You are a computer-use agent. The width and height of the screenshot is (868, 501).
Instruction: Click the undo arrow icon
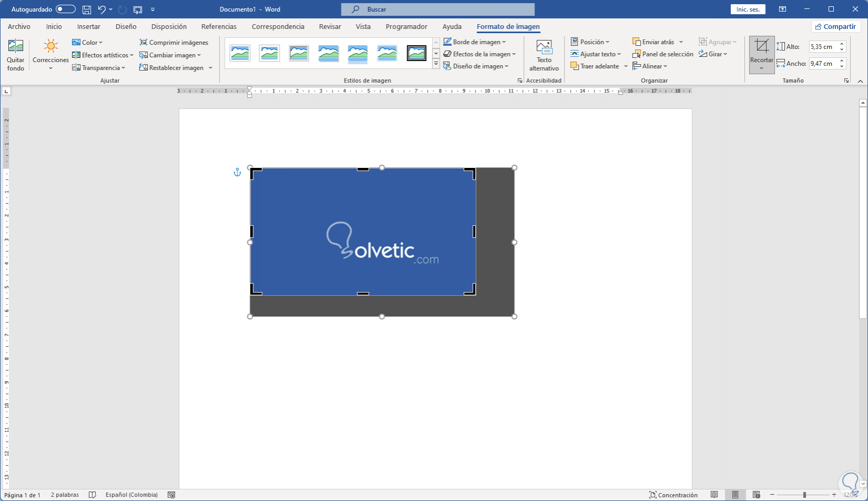click(x=102, y=9)
